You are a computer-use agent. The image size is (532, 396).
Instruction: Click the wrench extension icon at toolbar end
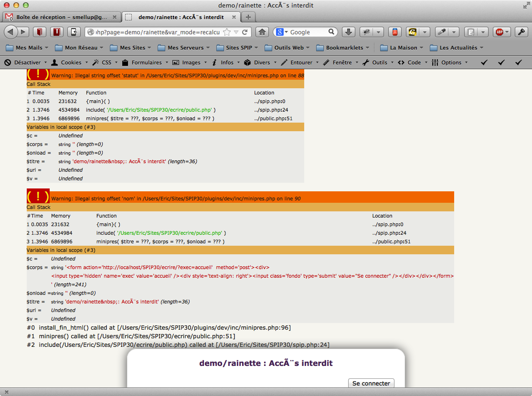521,32
